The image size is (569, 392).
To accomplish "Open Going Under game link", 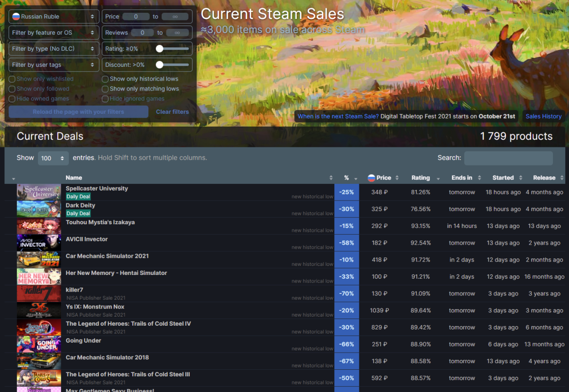I will pyautogui.click(x=83, y=341).
